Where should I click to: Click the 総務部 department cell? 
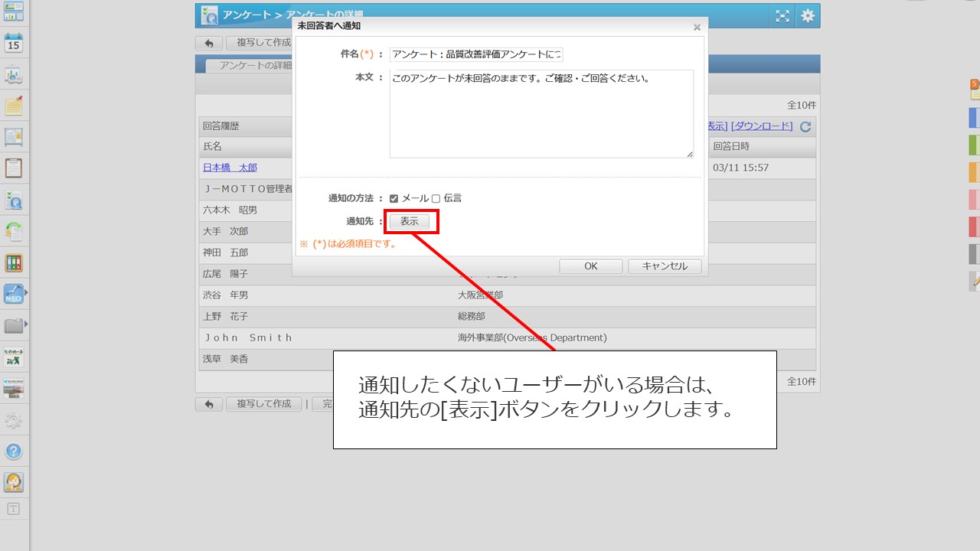click(471, 316)
